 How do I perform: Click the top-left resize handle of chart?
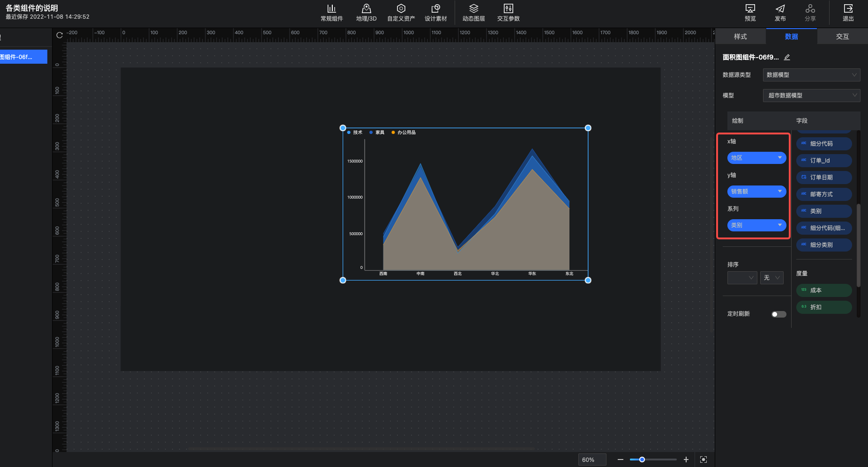tap(343, 128)
